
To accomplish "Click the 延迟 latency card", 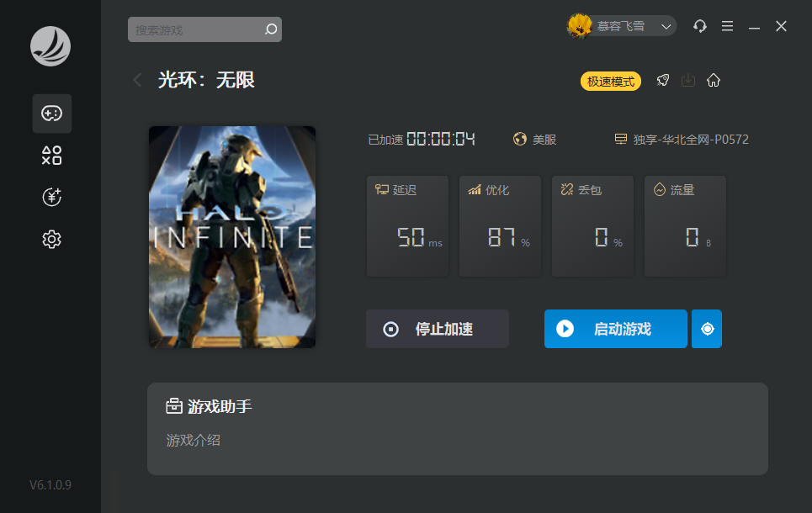I will 407,225.
